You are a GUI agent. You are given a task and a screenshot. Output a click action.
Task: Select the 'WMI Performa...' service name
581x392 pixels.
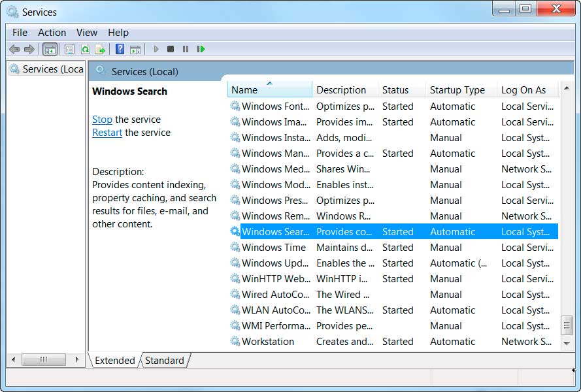(x=276, y=325)
